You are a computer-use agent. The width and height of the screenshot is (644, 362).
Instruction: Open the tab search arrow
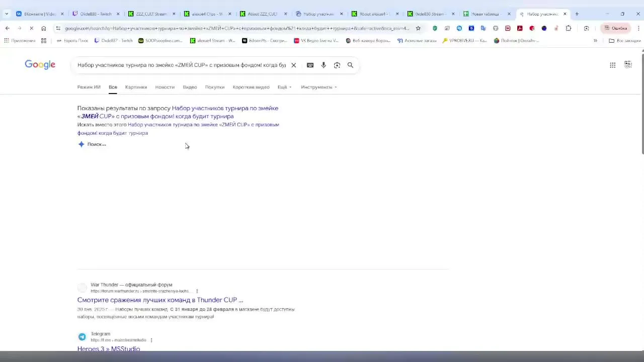click(x=6, y=14)
